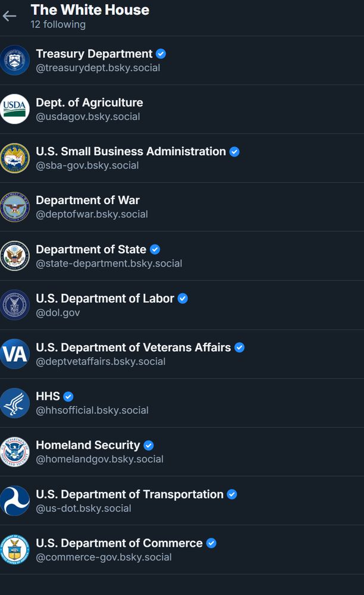Click the Department of Labor seal avatar

tap(15, 305)
